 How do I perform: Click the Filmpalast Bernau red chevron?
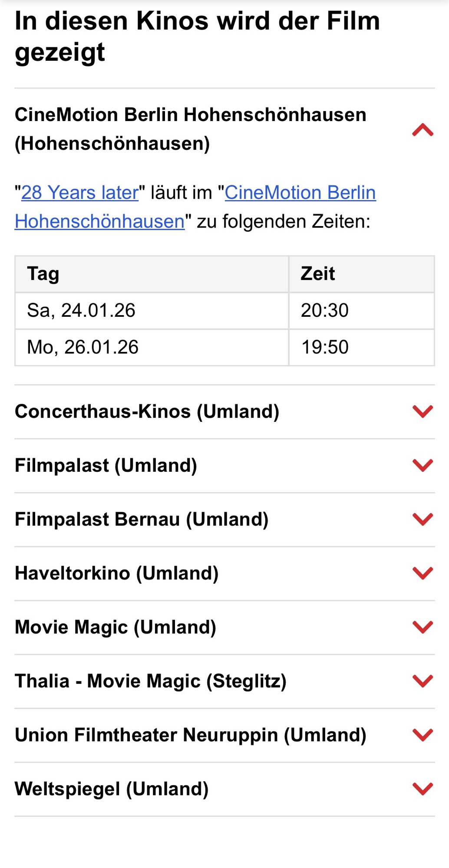pyautogui.click(x=423, y=519)
